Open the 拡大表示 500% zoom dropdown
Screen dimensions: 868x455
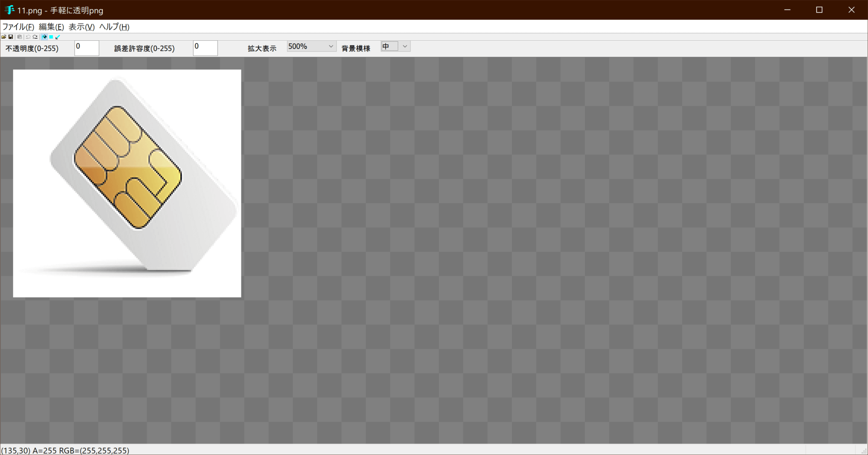tap(311, 46)
